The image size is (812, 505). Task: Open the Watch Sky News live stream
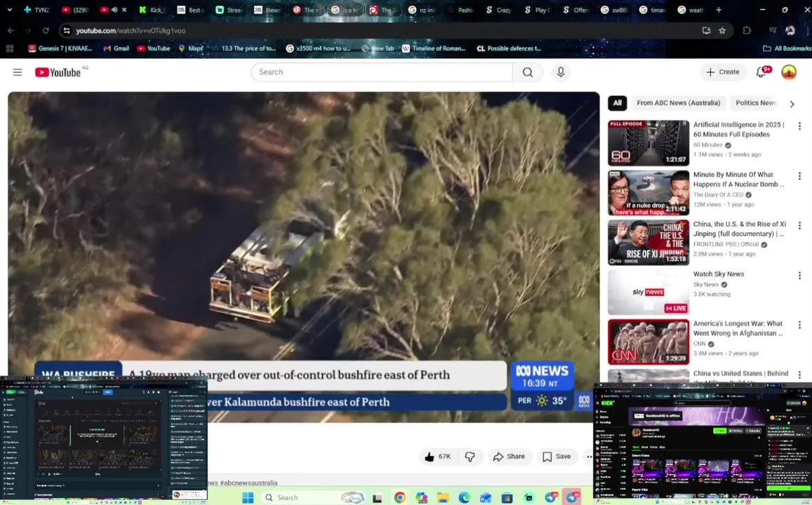(x=648, y=292)
